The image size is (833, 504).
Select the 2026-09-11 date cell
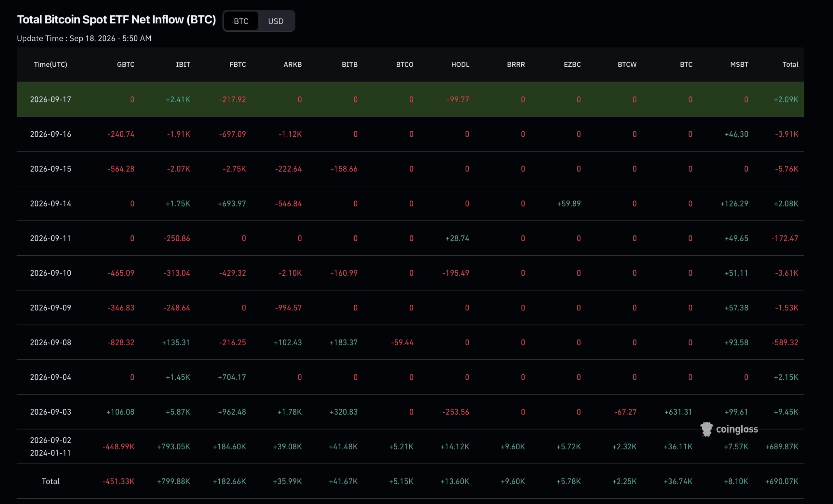(x=50, y=238)
